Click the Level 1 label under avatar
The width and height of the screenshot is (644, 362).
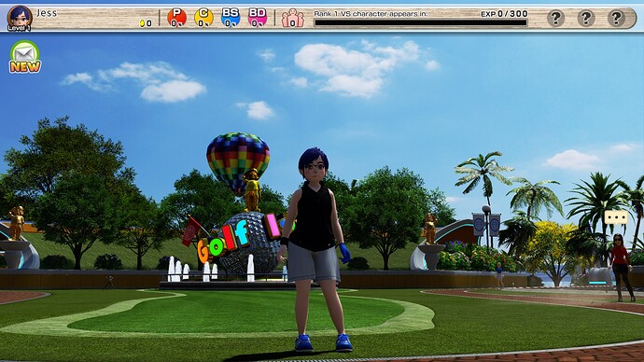pyautogui.click(x=19, y=28)
